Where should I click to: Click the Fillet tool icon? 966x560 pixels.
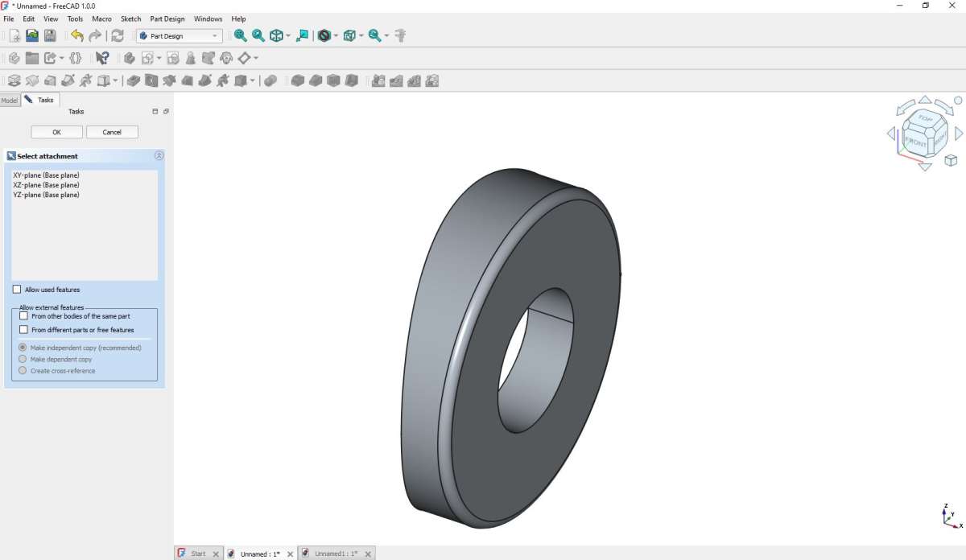(297, 80)
